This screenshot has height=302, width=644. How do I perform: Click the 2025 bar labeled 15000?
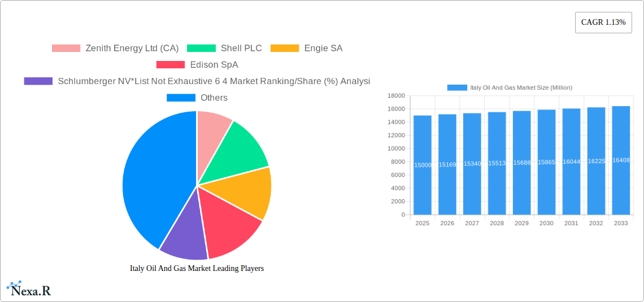(422, 165)
